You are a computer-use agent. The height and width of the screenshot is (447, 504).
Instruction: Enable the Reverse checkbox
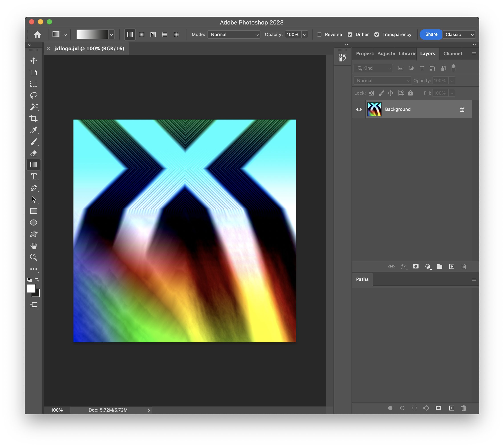[319, 35]
